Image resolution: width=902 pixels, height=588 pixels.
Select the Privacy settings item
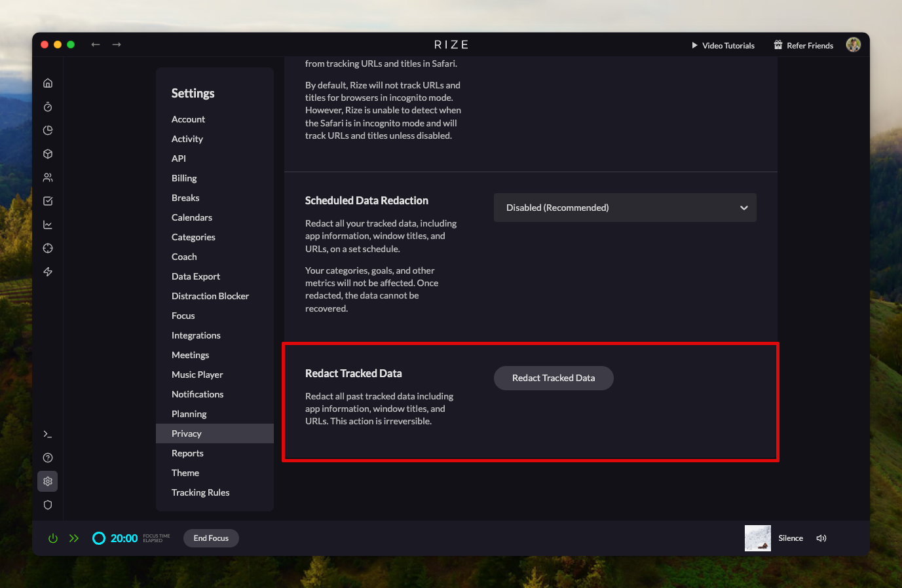click(215, 433)
